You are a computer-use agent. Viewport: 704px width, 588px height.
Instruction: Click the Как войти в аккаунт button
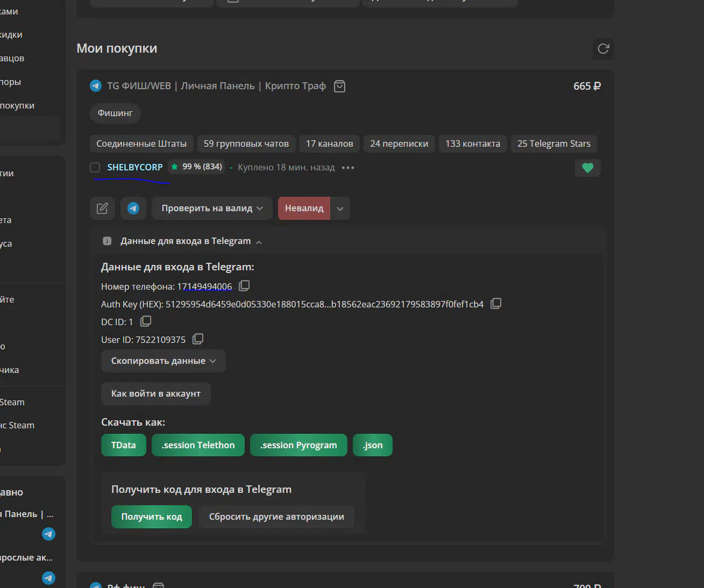click(156, 393)
